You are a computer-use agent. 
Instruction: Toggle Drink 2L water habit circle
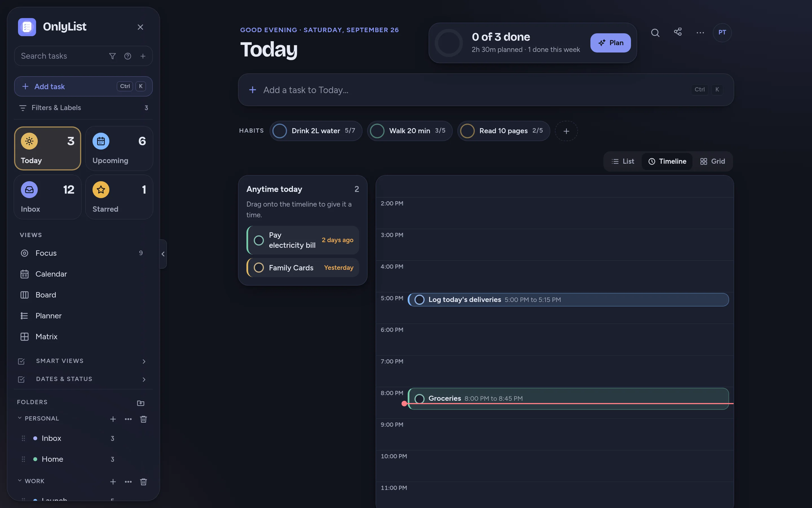coord(279,131)
